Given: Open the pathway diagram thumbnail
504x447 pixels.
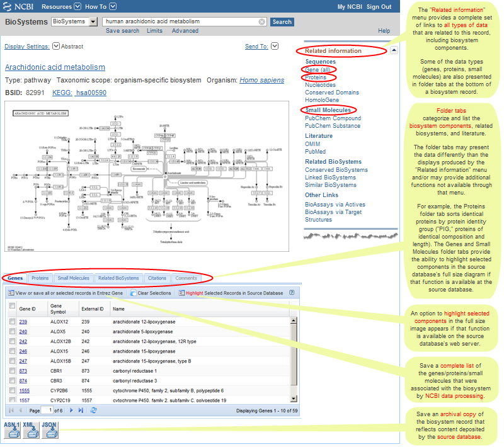Looking at the screenshot, I should 147,176.
